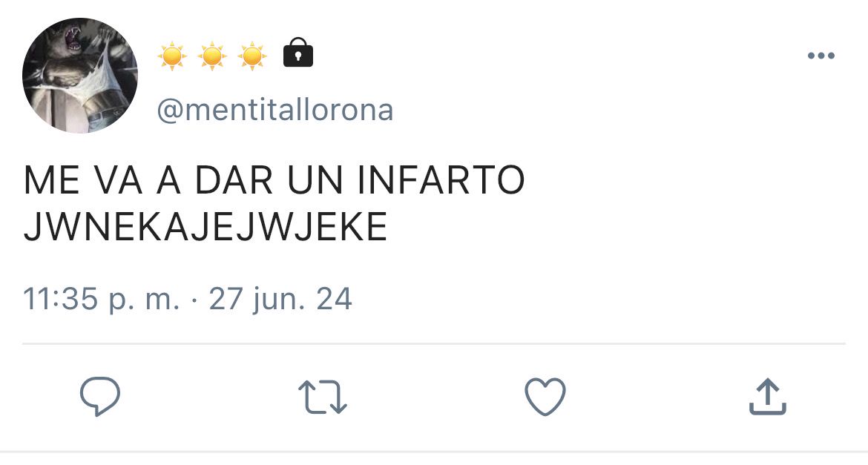Click the word INFARTO in the tweet

[x=441, y=180]
